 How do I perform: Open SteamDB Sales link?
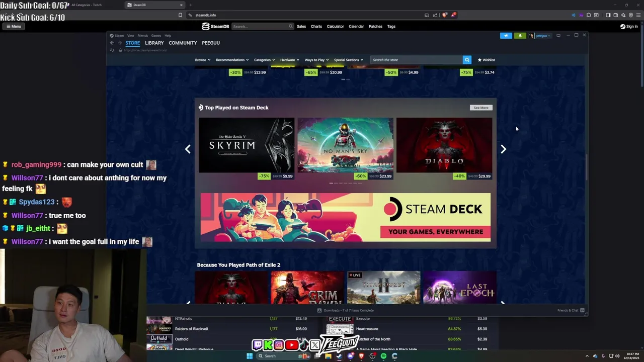coord(301,26)
